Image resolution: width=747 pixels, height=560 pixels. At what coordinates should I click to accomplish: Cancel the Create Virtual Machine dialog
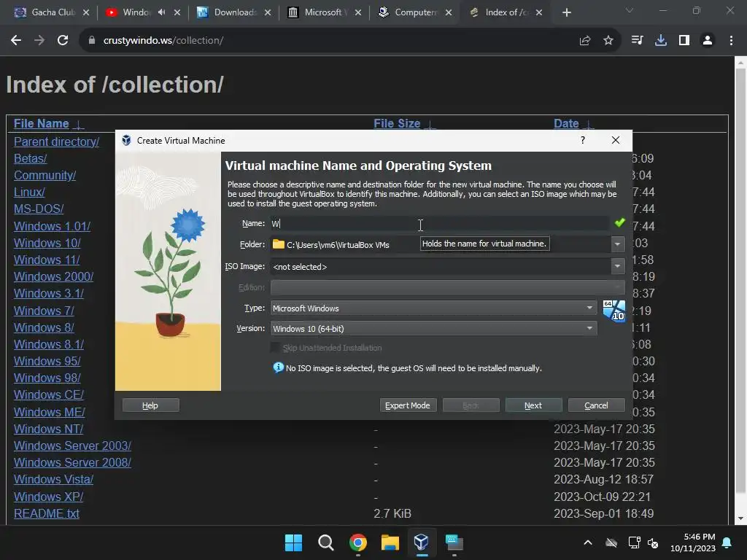click(x=597, y=405)
